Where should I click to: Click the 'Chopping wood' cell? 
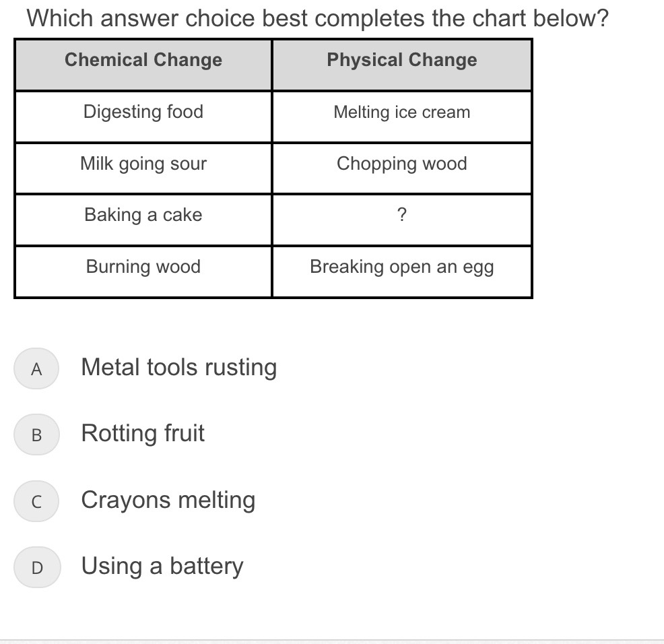click(402, 168)
